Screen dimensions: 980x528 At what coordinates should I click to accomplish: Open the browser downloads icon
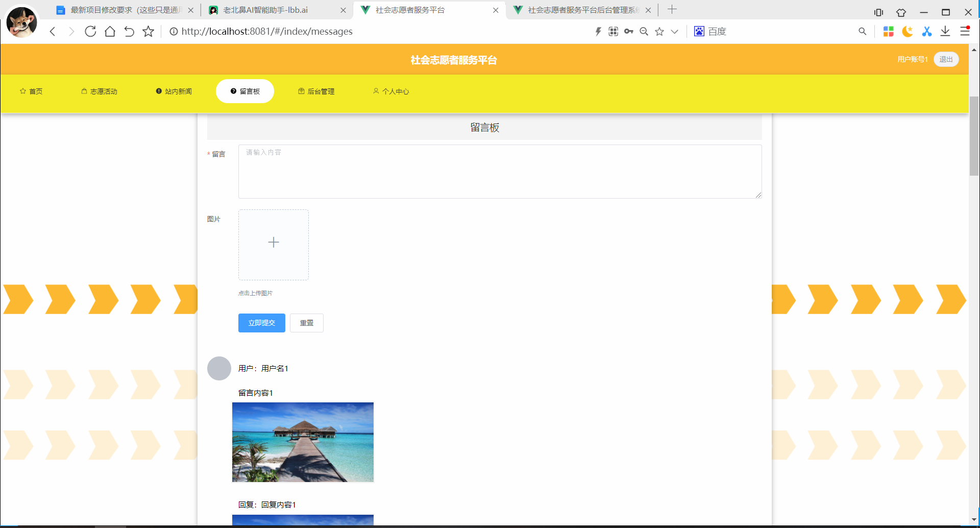click(x=945, y=32)
